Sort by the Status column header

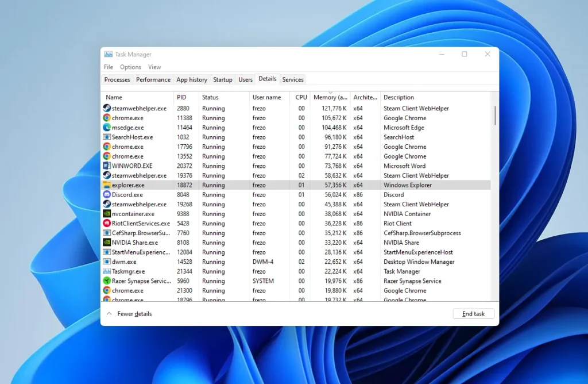coord(224,97)
